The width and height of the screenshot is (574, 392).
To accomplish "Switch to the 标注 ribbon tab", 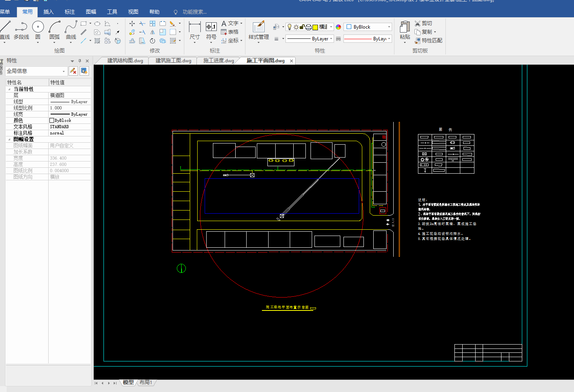I will click(x=70, y=12).
